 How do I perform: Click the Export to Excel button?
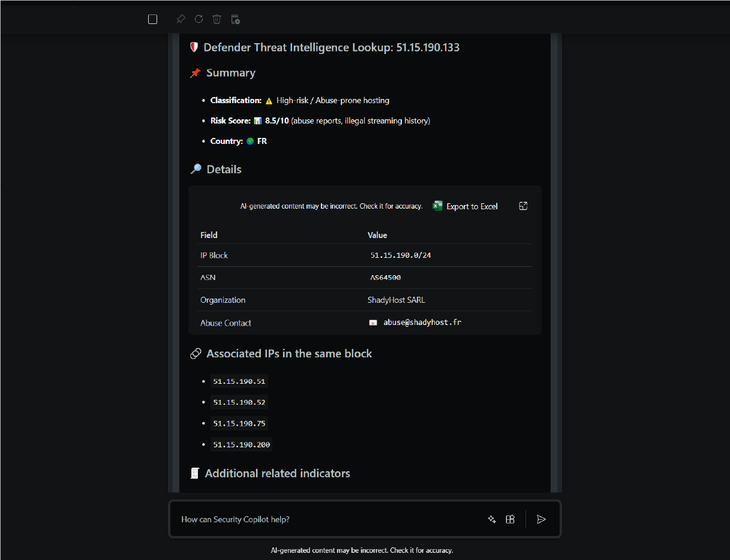465,206
